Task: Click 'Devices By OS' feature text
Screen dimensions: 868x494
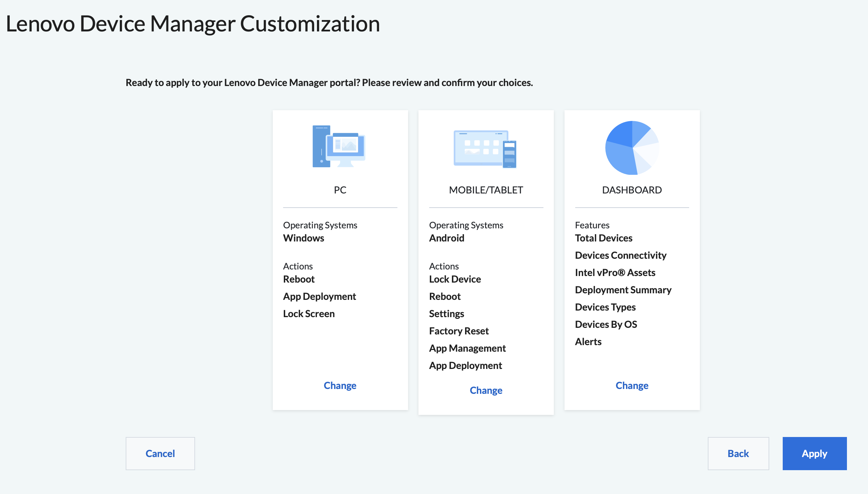Action: point(606,324)
